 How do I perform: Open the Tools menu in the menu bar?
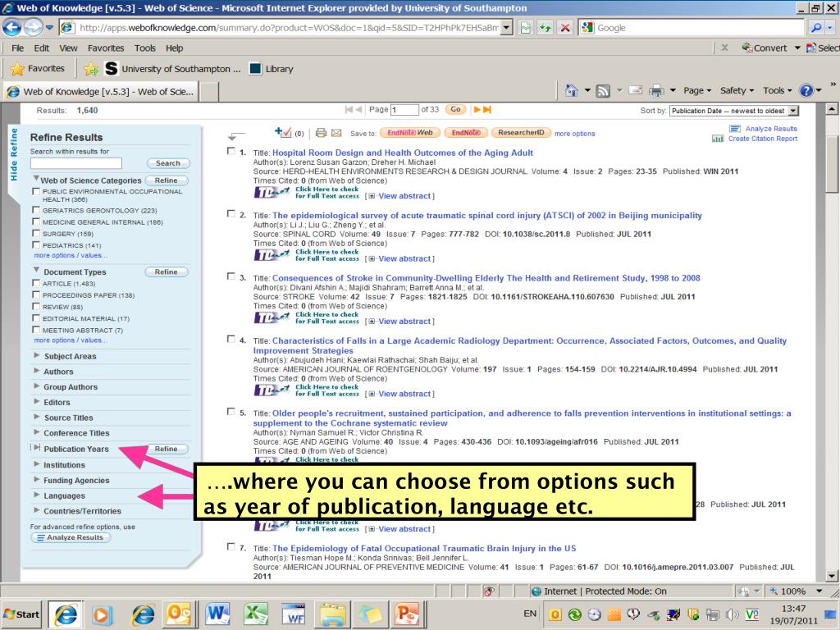point(145,48)
